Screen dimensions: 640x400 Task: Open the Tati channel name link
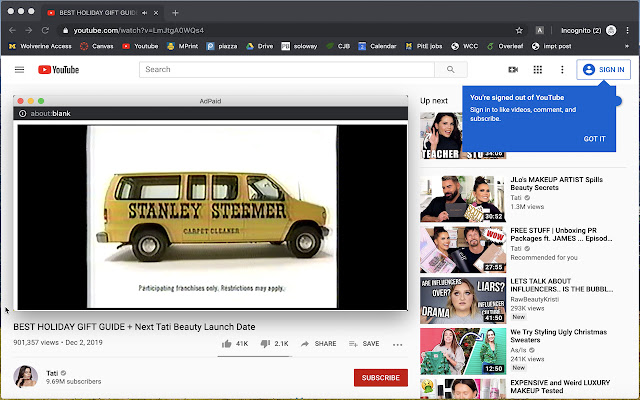coord(52,373)
